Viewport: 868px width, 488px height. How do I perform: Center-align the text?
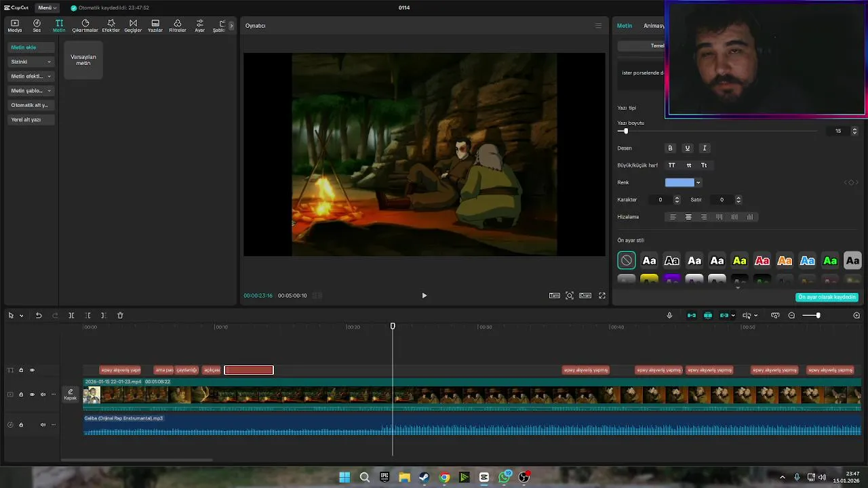point(688,217)
